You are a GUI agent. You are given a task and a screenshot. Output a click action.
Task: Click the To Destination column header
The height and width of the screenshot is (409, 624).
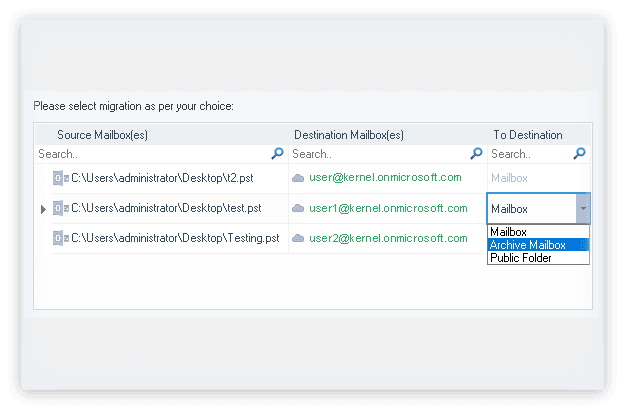[x=527, y=135]
